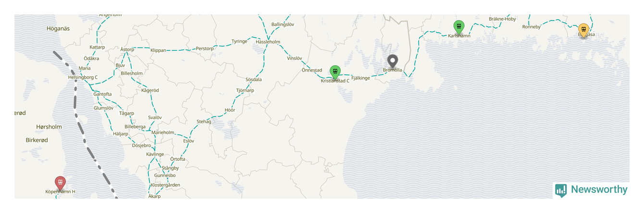
Task: Click the Newsworthy chart bubble icon
Action: [x=561, y=190]
